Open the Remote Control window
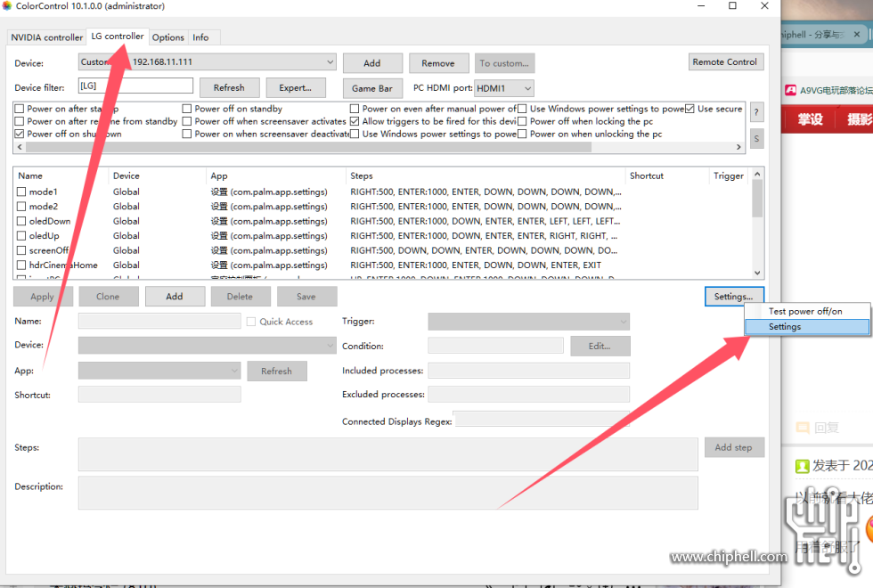Screen dimensions: 873x588 pos(725,61)
